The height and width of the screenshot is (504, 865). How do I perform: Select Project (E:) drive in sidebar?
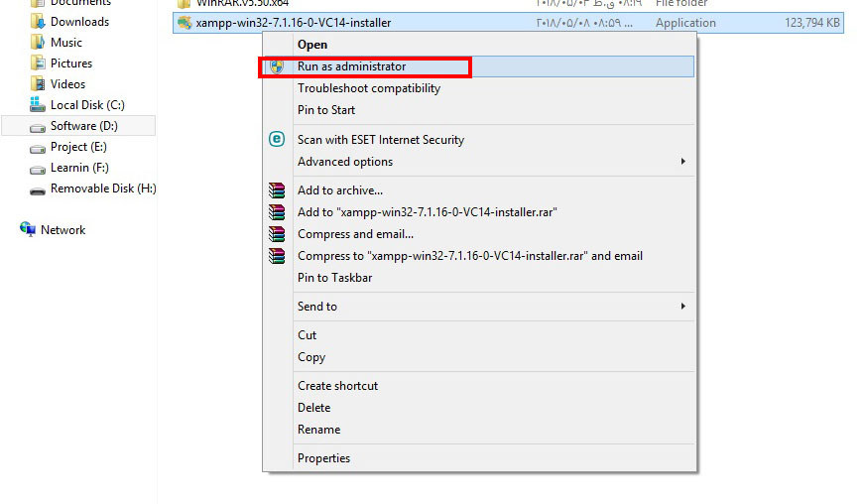pyautogui.click(x=78, y=147)
